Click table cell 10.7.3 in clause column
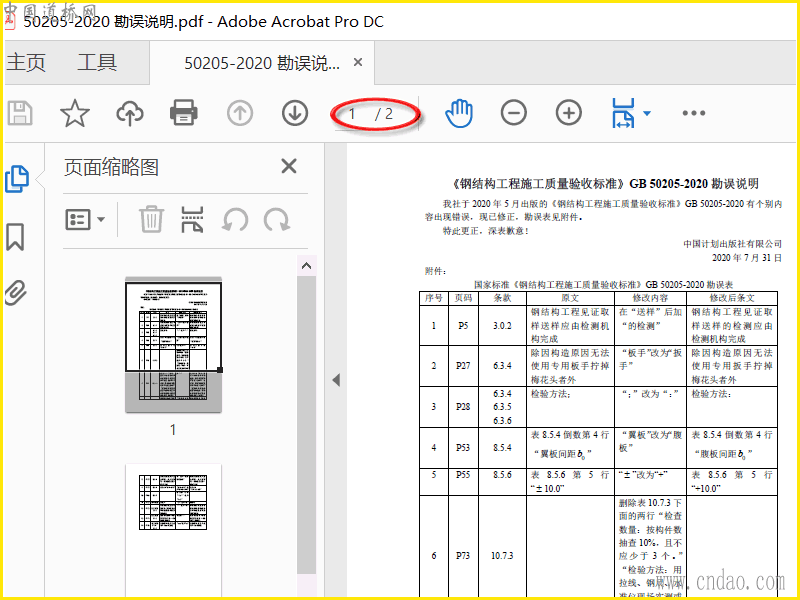Screen dimensions: 800x600 click(502, 556)
